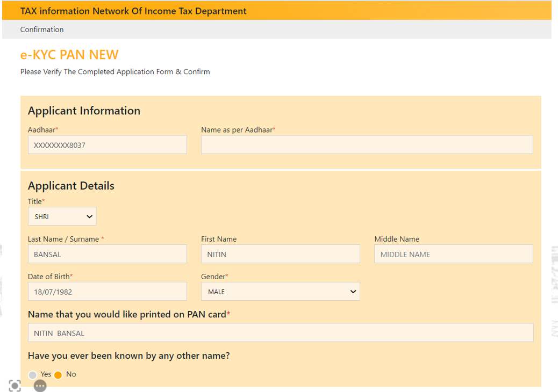The width and height of the screenshot is (558, 392).
Task: Click the Have you ever been known question
Action: pyautogui.click(x=129, y=355)
